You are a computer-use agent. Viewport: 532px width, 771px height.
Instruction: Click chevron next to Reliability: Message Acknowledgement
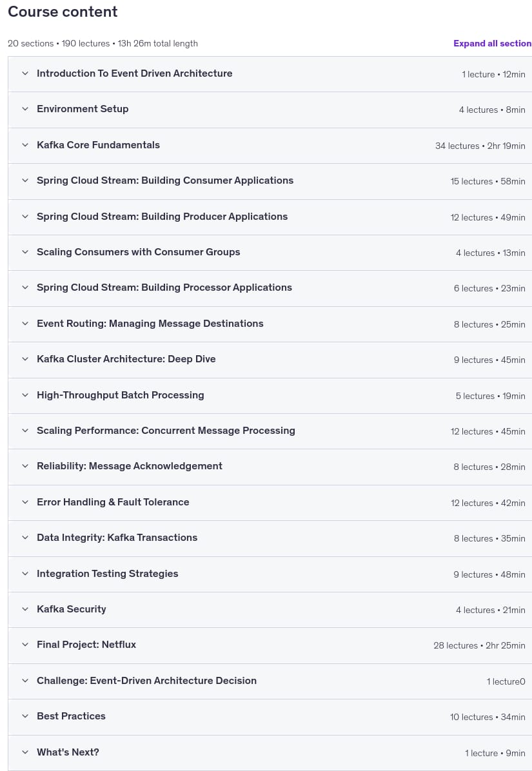pos(25,466)
